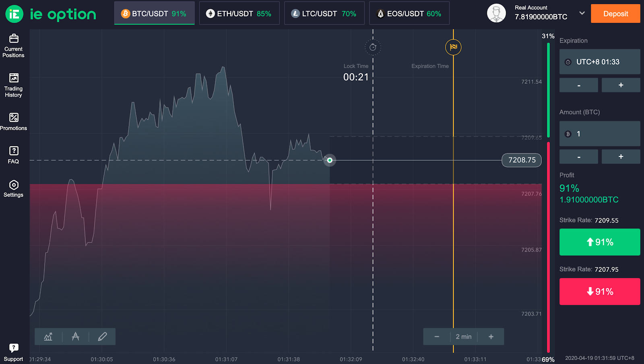This screenshot has height=364, width=644.
Task: Click the Real Account balance 7.81900000BTC
Action: [541, 17]
